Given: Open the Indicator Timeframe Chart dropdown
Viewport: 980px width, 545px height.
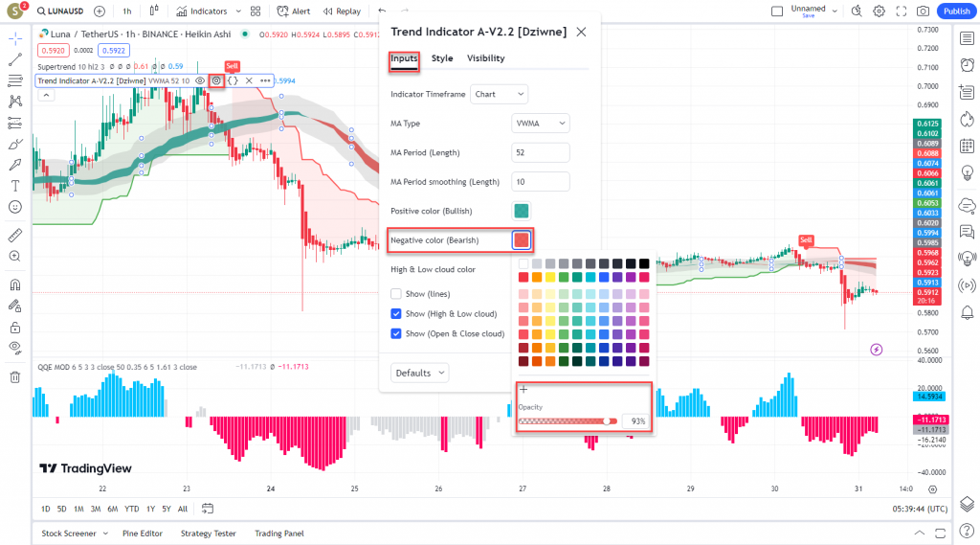Looking at the screenshot, I should coord(499,94).
